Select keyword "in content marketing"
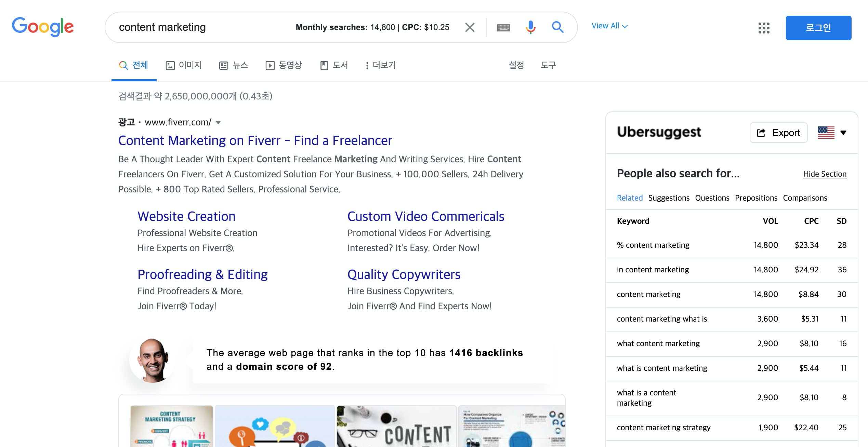 [653, 270]
